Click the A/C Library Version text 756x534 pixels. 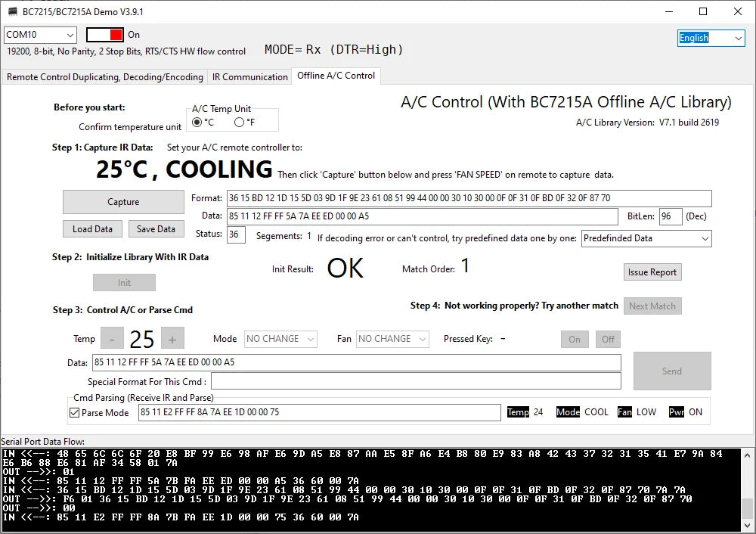[x=647, y=123]
